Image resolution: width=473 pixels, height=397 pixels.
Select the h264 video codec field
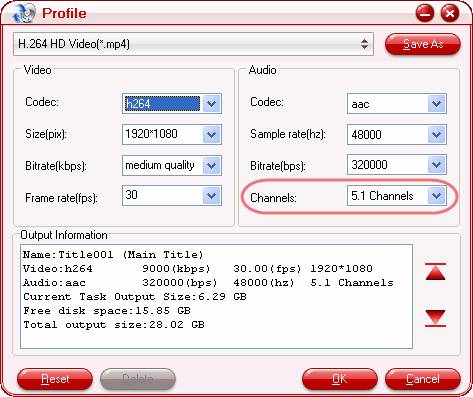tap(163, 104)
